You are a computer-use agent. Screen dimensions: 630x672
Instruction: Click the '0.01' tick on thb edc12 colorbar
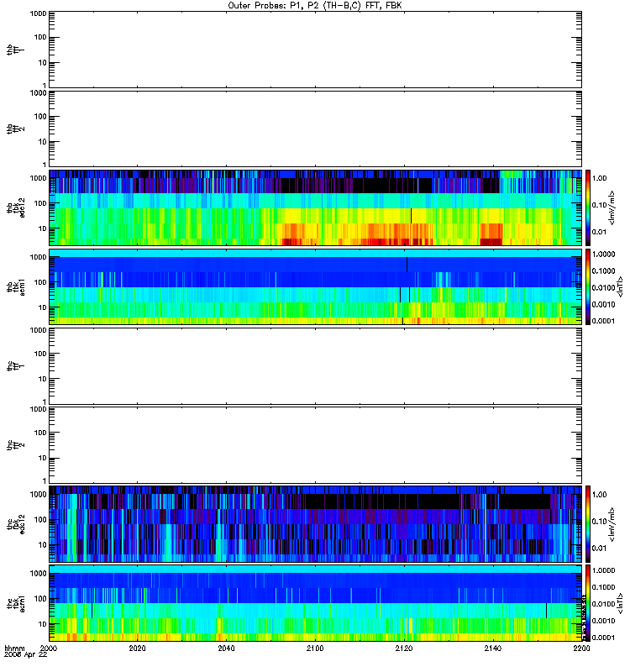click(599, 232)
